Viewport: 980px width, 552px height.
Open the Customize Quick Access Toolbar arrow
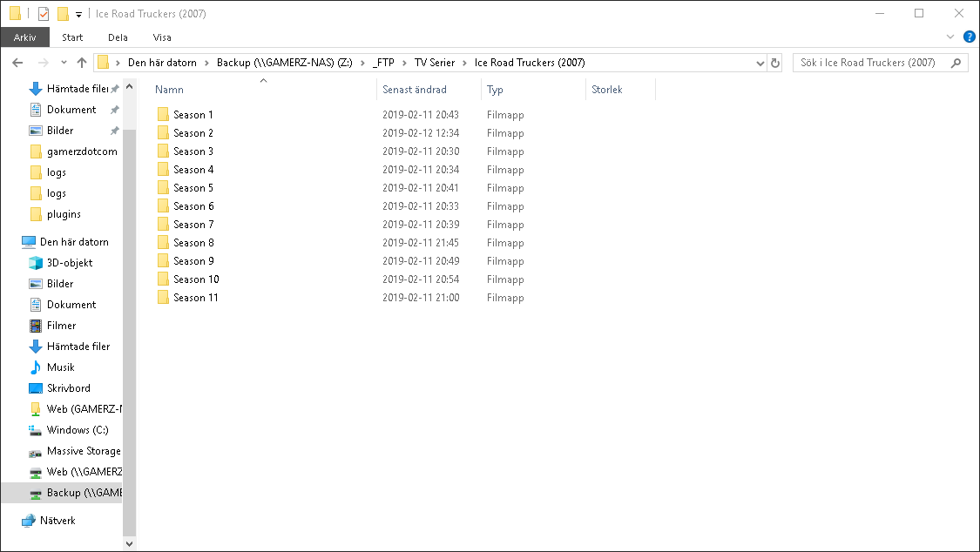(x=78, y=14)
